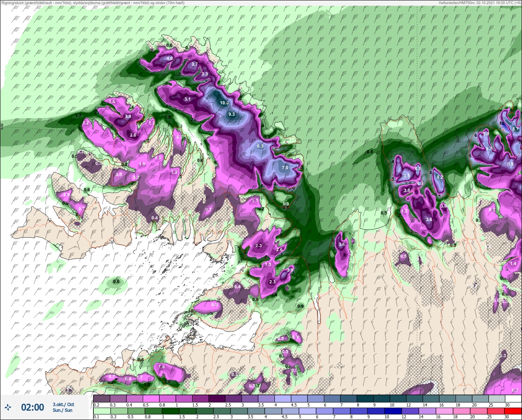
Task: Pick the darkest purple snow swatch at 2
Action: tap(217, 398)
